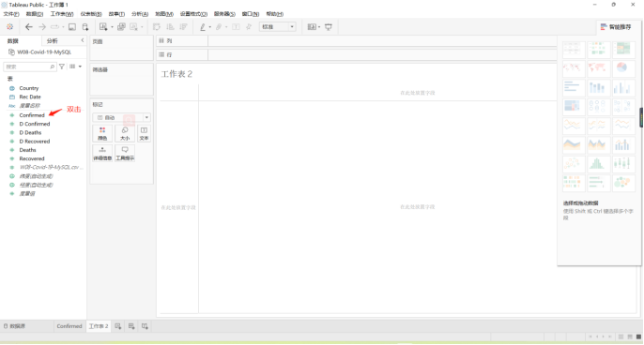Image resolution: width=644 pixels, height=345 pixels.
Task: Click the Clear Sheet toolbar icon
Action: coord(133,27)
